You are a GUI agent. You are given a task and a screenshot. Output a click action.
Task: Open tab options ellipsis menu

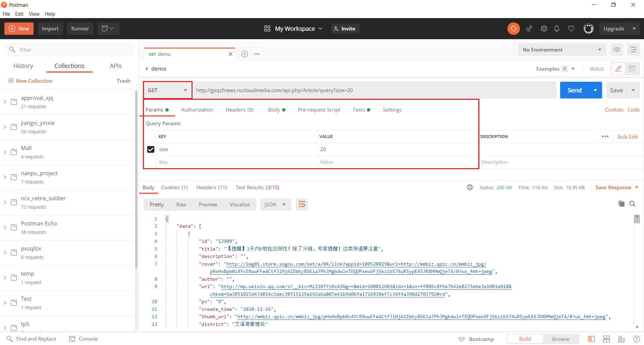point(257,54)
